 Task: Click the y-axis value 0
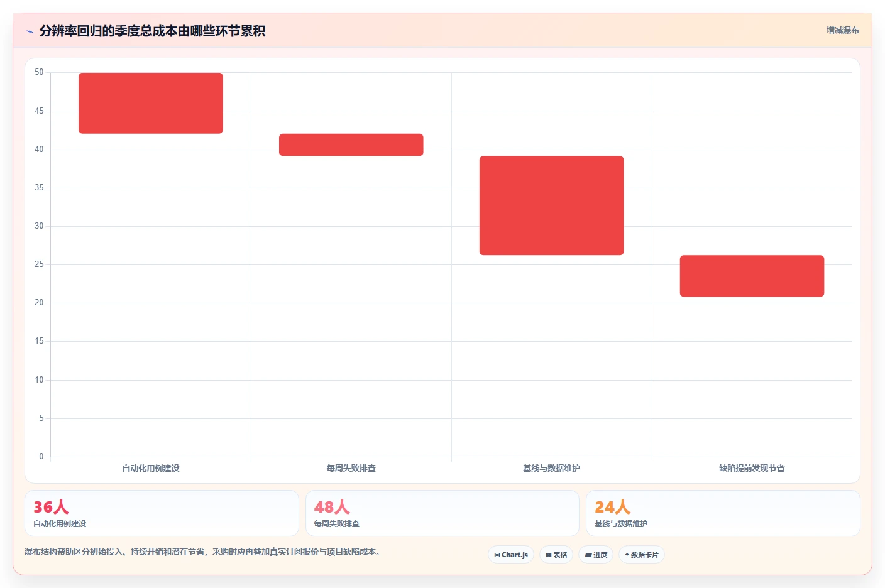point(41,457)
